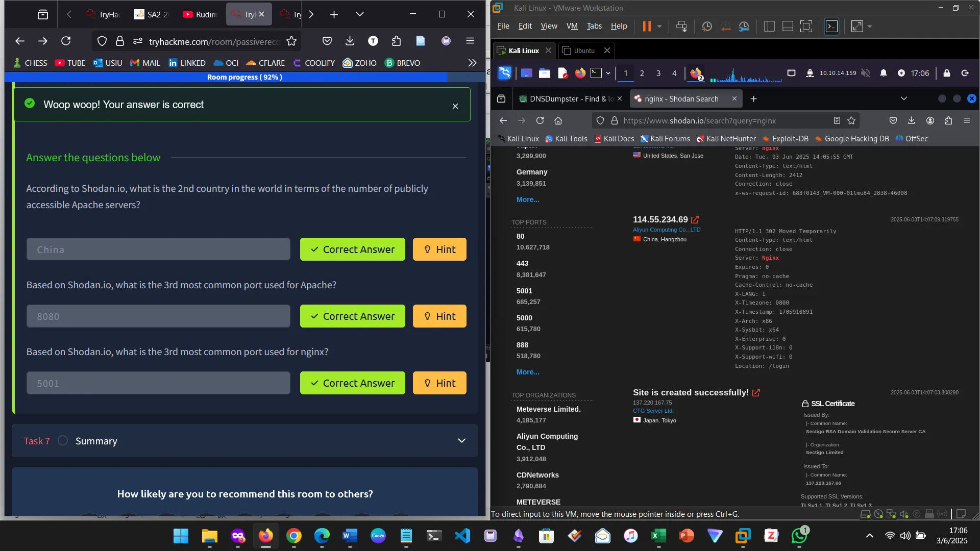The image size is (980, 551).
Task: Open Kali Firefox home page icon
Action: point(558,120)
